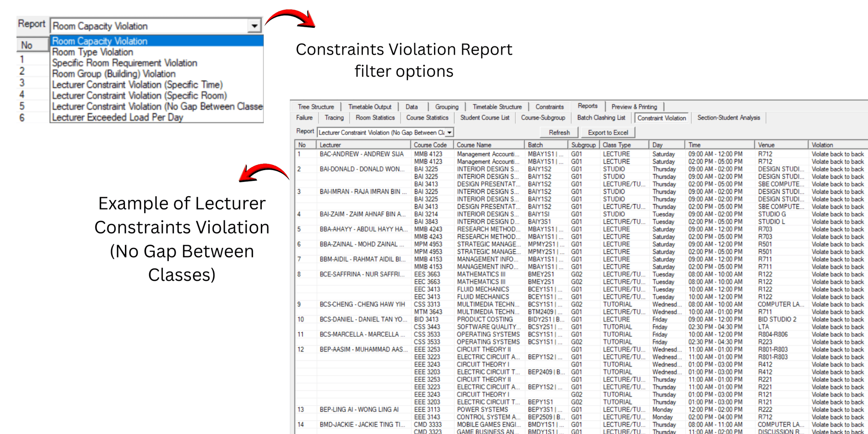The width and height of the screenshot is (868, 434).
Task: Click the Class Type column header
Action: [x=624, y=145]
